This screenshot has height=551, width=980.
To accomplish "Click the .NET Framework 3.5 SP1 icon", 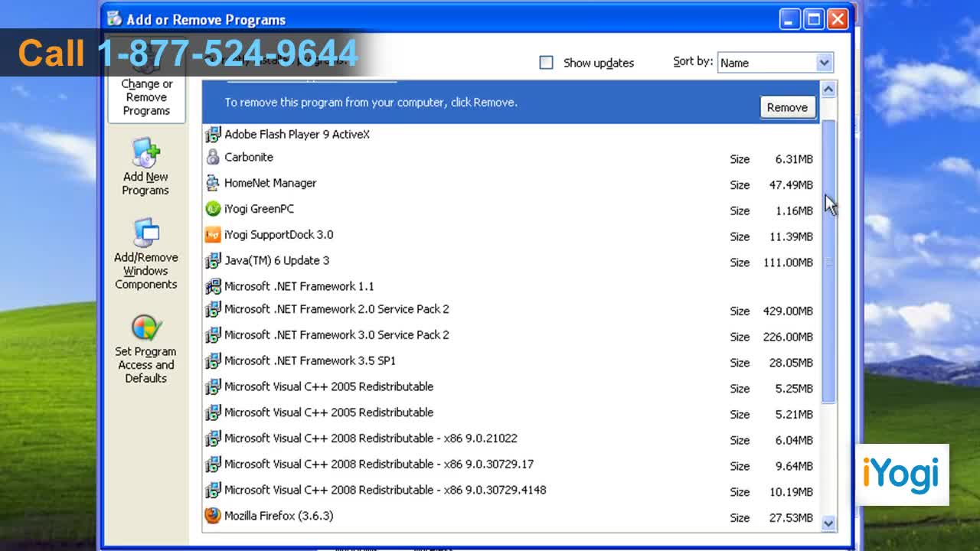I will click(213, 361).
